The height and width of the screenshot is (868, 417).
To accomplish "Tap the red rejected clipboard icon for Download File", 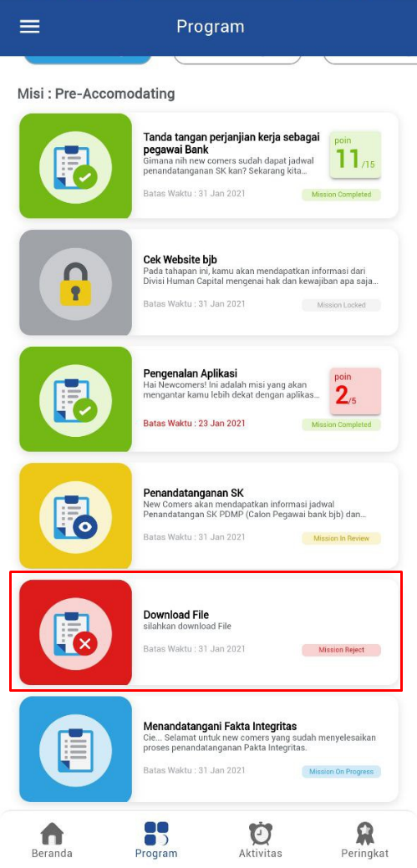I will click(76, 632).
